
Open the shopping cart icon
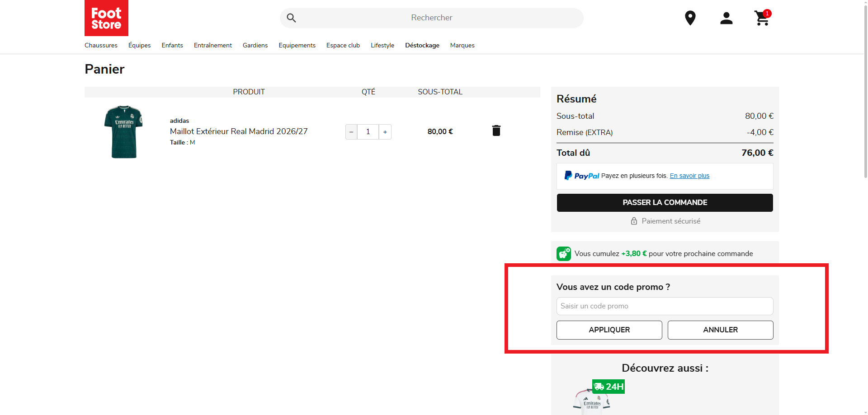[762, 18]
